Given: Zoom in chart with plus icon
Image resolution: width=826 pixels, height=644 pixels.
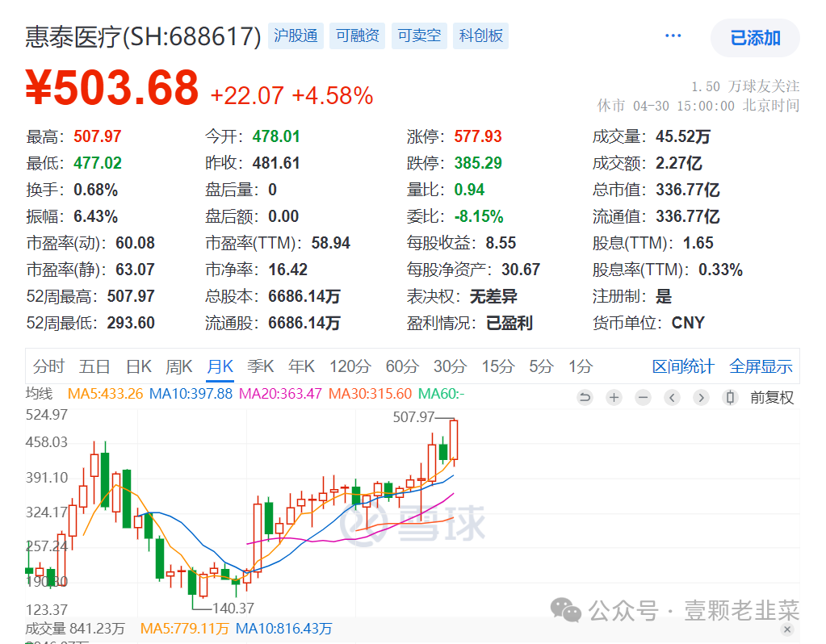Looking at the screenshot, I should [614, 397].
